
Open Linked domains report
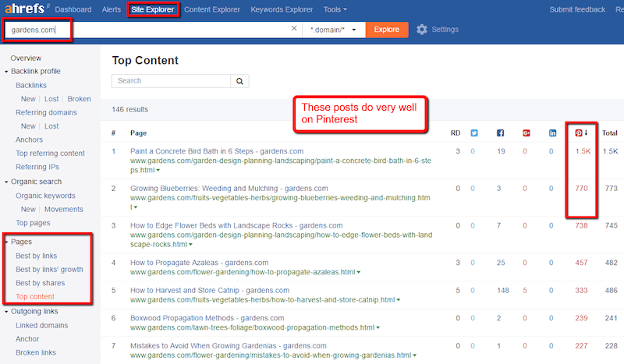pos(42,325)
